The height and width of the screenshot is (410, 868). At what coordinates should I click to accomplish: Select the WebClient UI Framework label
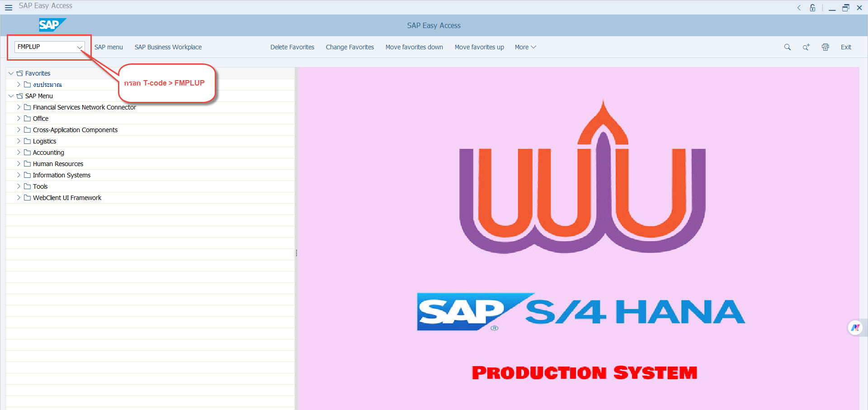[67, 198]
